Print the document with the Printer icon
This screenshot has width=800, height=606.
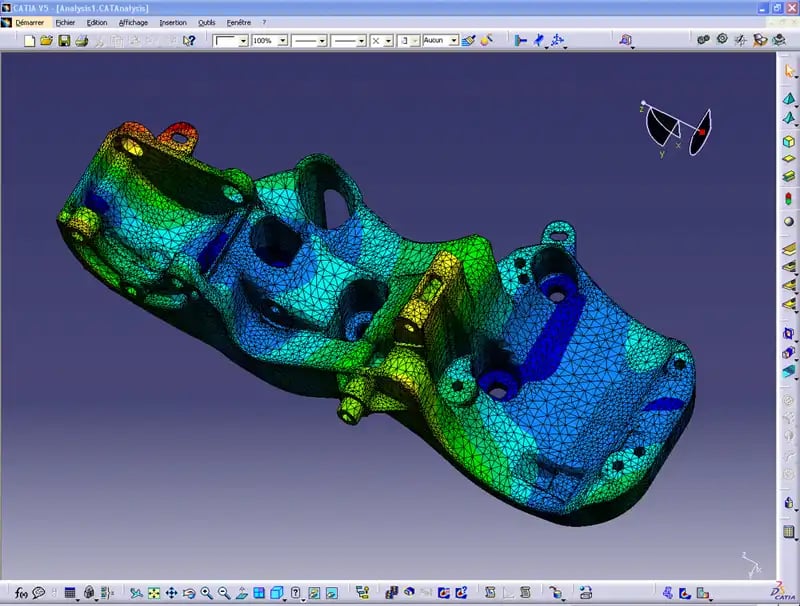tap(80, 41)
